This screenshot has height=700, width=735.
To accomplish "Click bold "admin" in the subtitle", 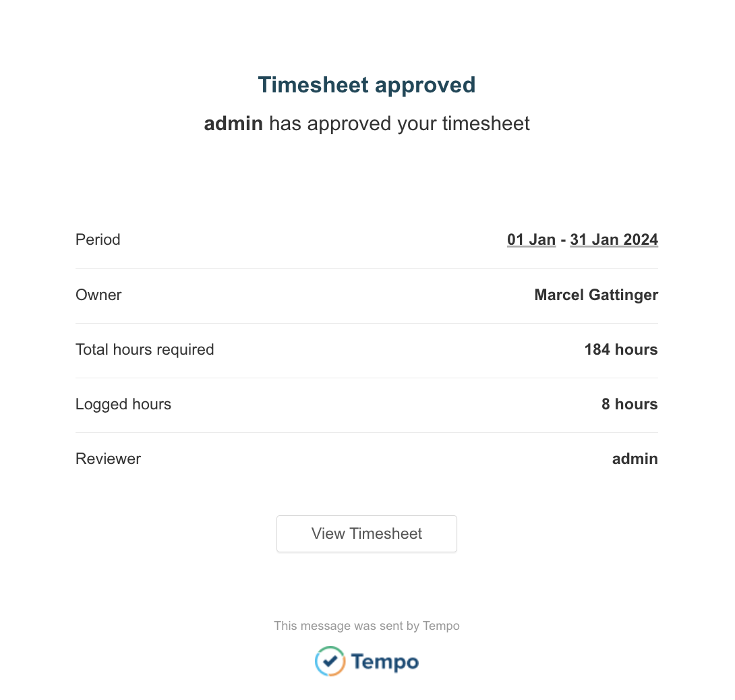I will [233, 123].
